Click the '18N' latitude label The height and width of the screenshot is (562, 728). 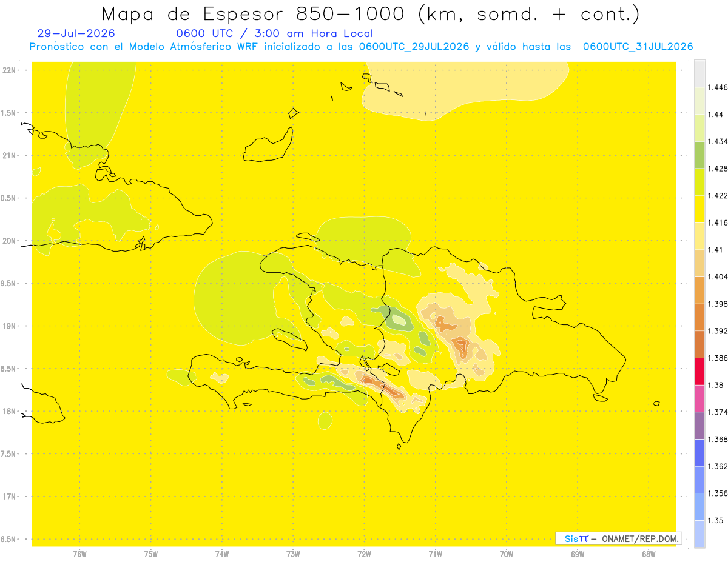pyautogui.click(x=10, y=412)
